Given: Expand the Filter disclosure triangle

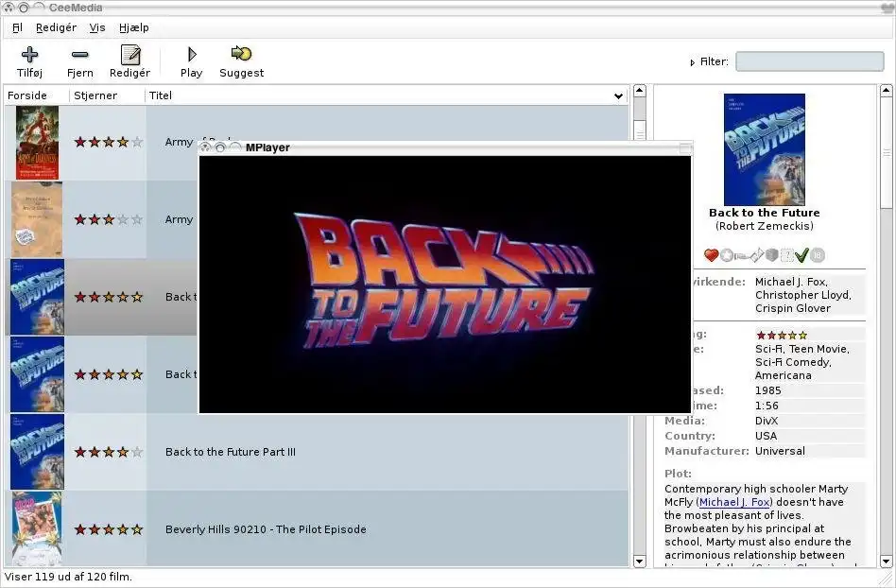Looking at the screenshot, I should 692,62.
